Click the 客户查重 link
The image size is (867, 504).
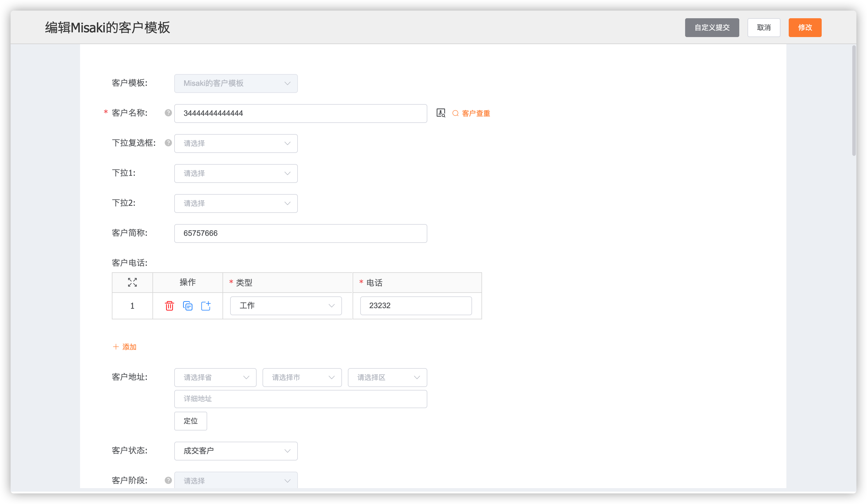click(471, 114)
